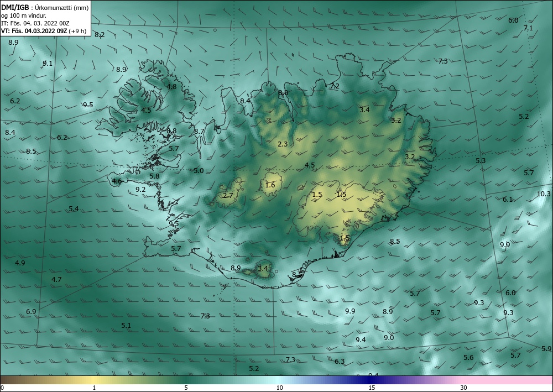The height and width of the screenshot is (392, 553).
Task: Click the 9.4 value beside the 9.0 value
Action: [x=361, y=340]
